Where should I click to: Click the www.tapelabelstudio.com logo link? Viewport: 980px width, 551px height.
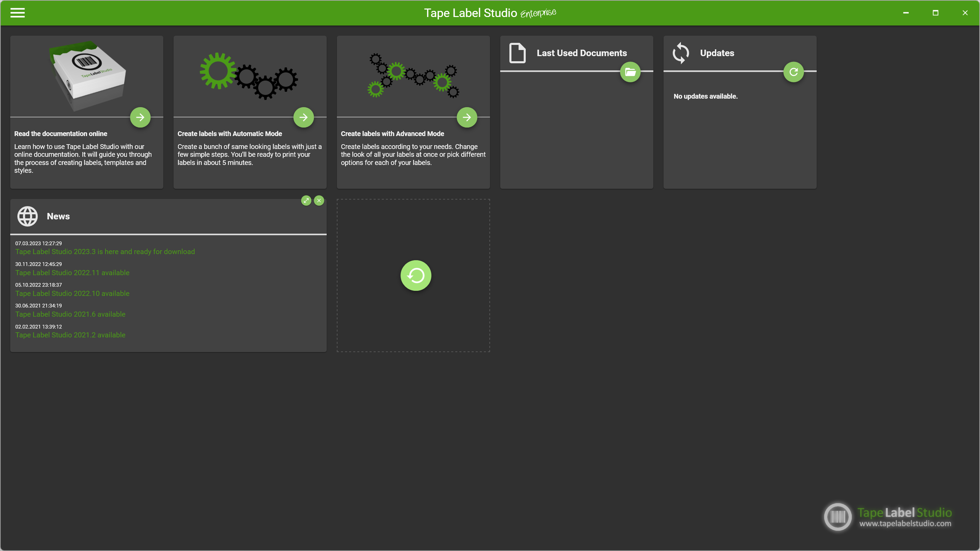click(905, 524)
